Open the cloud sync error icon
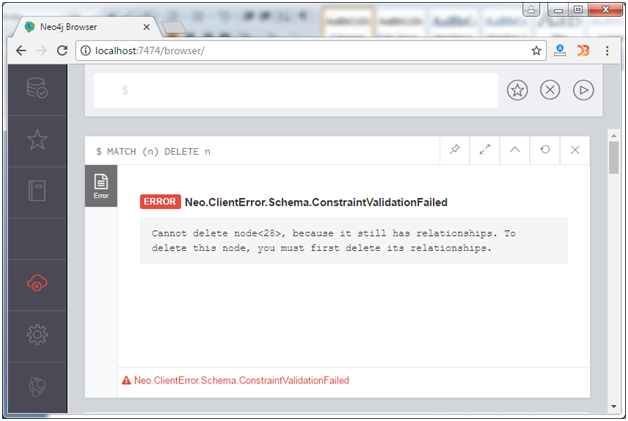The image size is (628, 421). coord(37,283)
